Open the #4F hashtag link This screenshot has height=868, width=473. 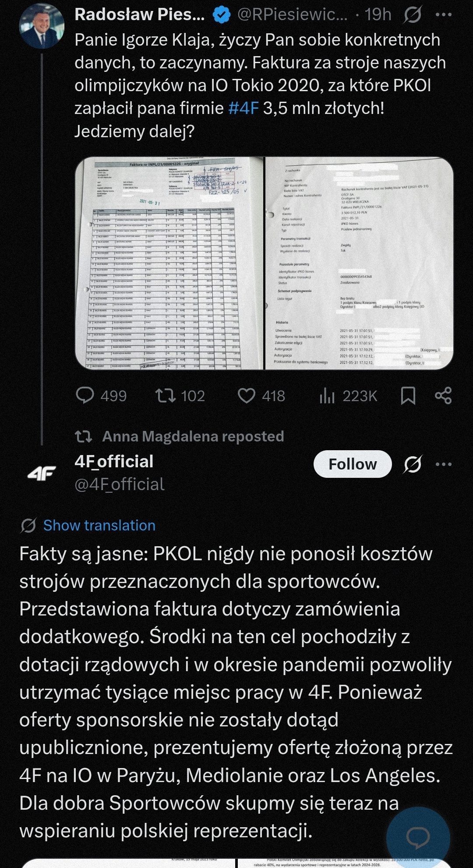tap(244, 108)
